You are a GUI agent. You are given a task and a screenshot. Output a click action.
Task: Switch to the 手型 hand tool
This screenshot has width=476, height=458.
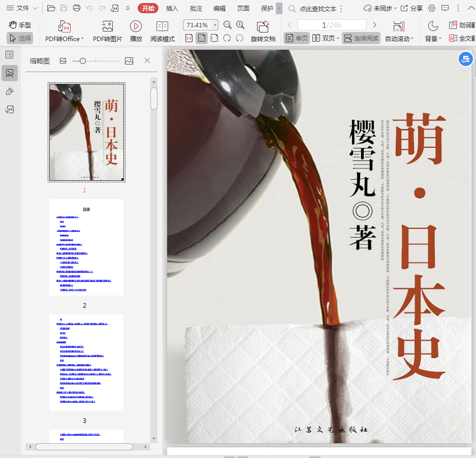tap(20, 25)
